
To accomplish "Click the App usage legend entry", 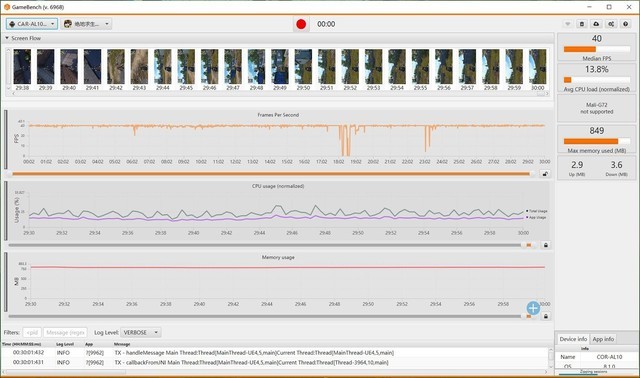I will 536,217.
